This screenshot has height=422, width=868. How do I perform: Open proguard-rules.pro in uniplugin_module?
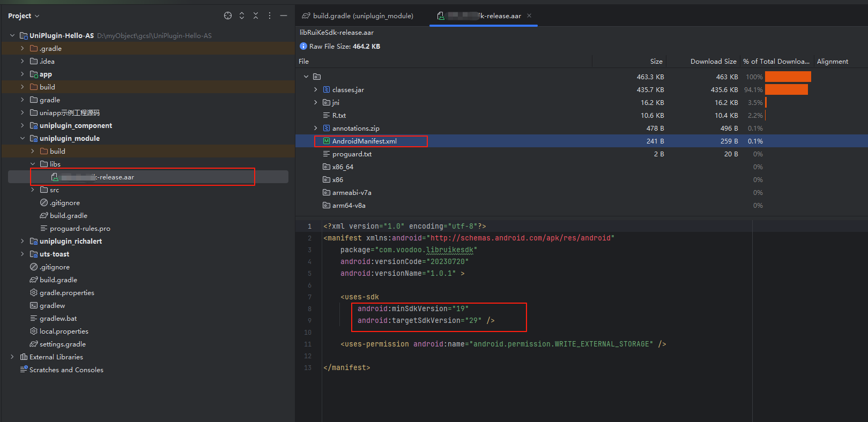pos(80,228)
